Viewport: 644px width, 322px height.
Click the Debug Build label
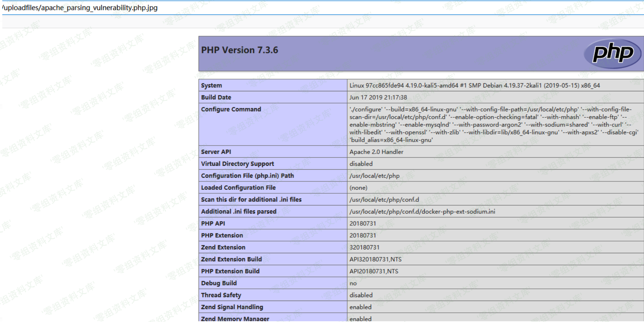tap(219, 283)
